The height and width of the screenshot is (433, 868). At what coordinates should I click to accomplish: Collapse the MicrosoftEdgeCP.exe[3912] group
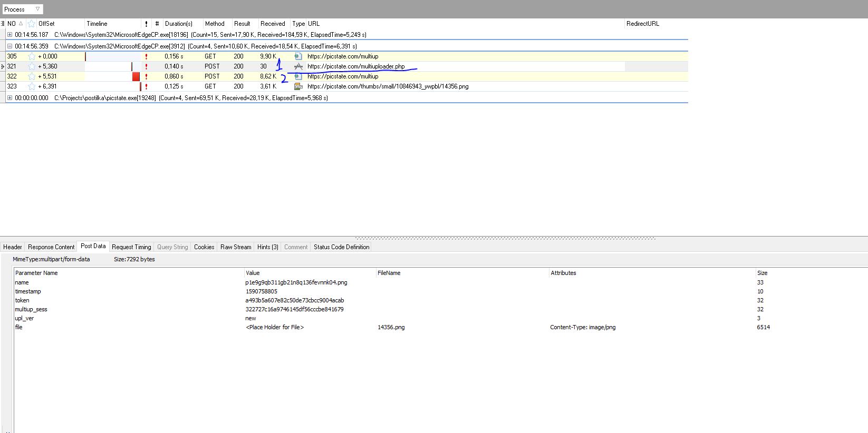click(x=9, y=46)
